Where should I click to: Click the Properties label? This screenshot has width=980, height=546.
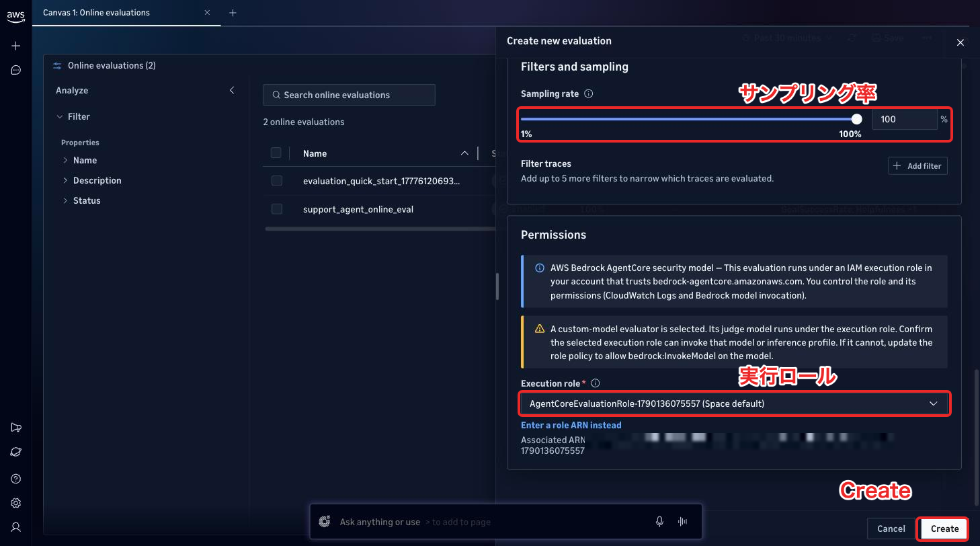click(x=80, y=143)
